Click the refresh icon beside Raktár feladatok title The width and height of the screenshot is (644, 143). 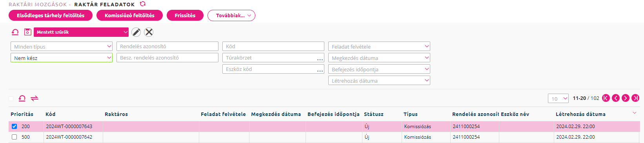tap(143, 4)
